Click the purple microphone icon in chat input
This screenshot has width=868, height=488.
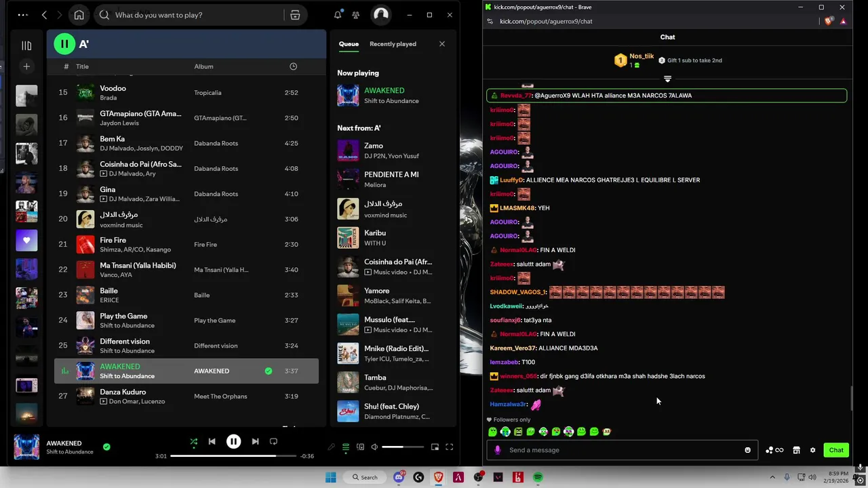[498, 450]
